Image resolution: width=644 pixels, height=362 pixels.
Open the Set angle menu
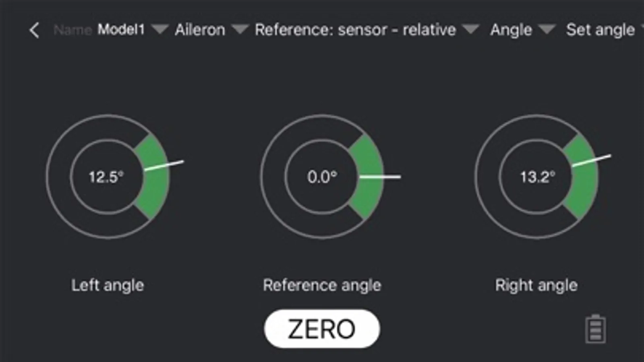pyautogui.click(x=600, y=30)
